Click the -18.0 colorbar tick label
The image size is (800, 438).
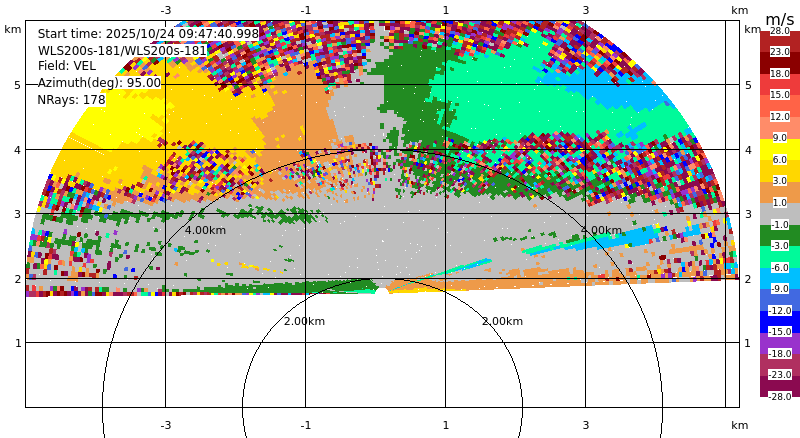coord(780,353)
